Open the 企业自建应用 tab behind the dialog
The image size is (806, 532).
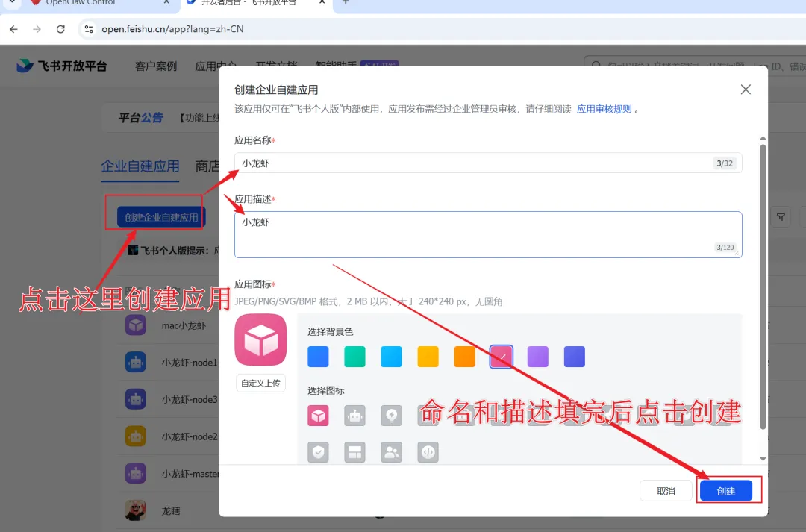tap(140, 166)
